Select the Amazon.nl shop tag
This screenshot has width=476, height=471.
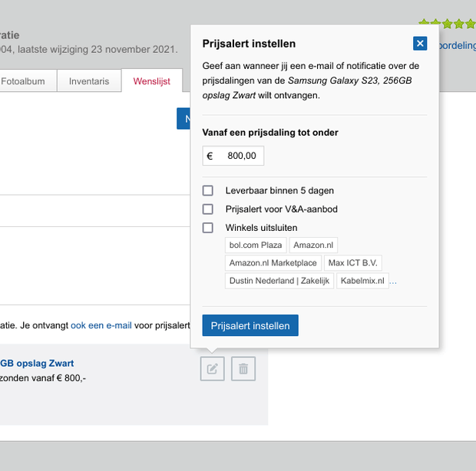pos(313,245)
